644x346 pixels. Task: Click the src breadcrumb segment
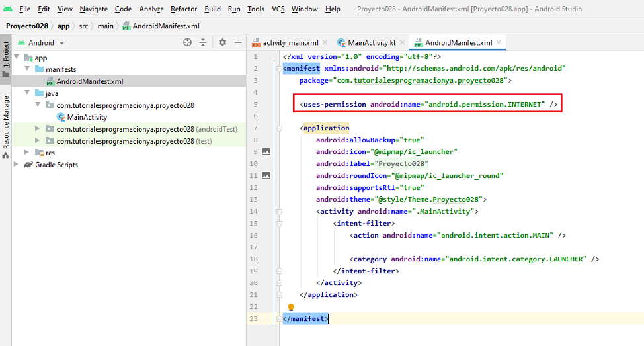[83, 26]
